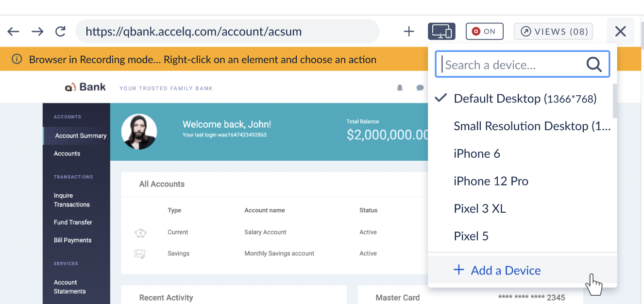This screenshot has width=644, height=304.
Task: Click the Salary Account name
Action: pos(265,232)
